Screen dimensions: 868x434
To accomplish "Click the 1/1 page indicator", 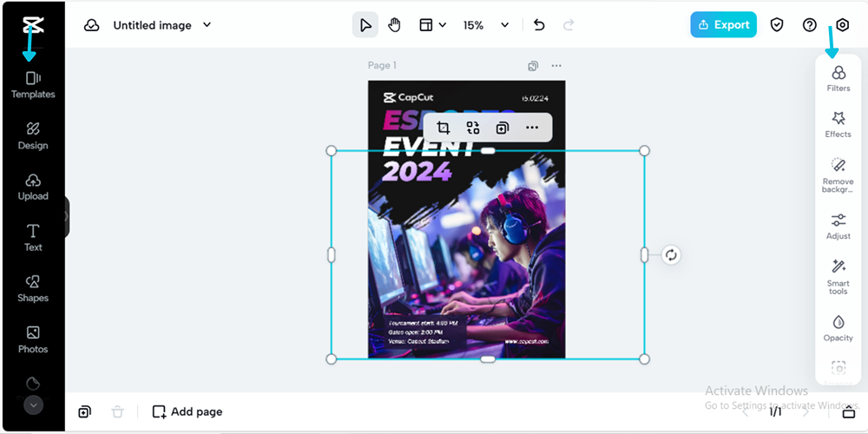I will [775, 411].
